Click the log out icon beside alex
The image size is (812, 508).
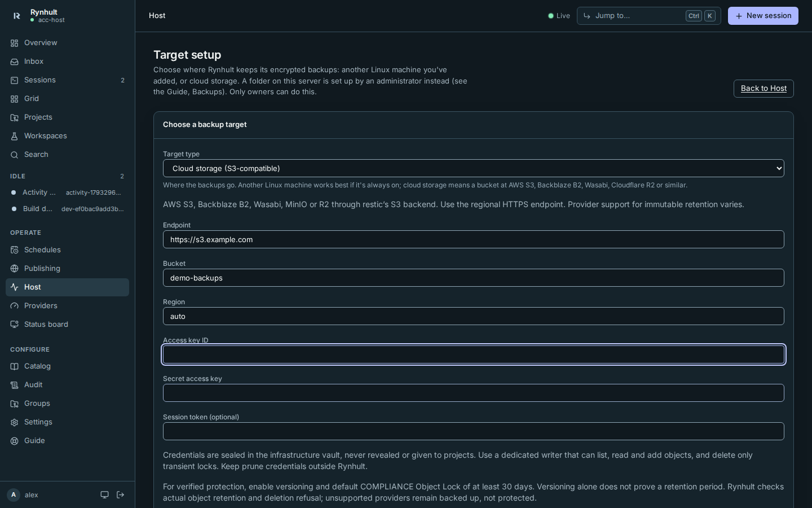pos(121,494)
